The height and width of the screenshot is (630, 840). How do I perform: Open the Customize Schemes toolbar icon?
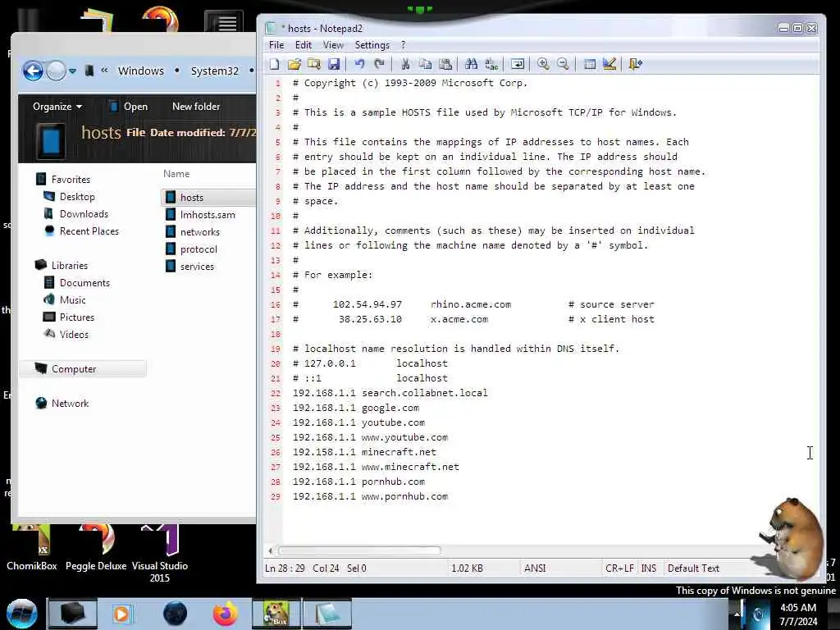pos(609,64)
